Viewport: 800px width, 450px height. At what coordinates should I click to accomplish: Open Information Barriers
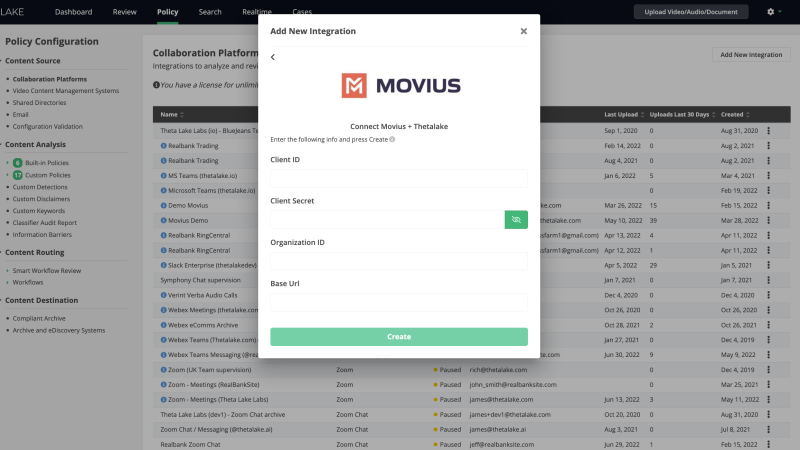point(42,235)
